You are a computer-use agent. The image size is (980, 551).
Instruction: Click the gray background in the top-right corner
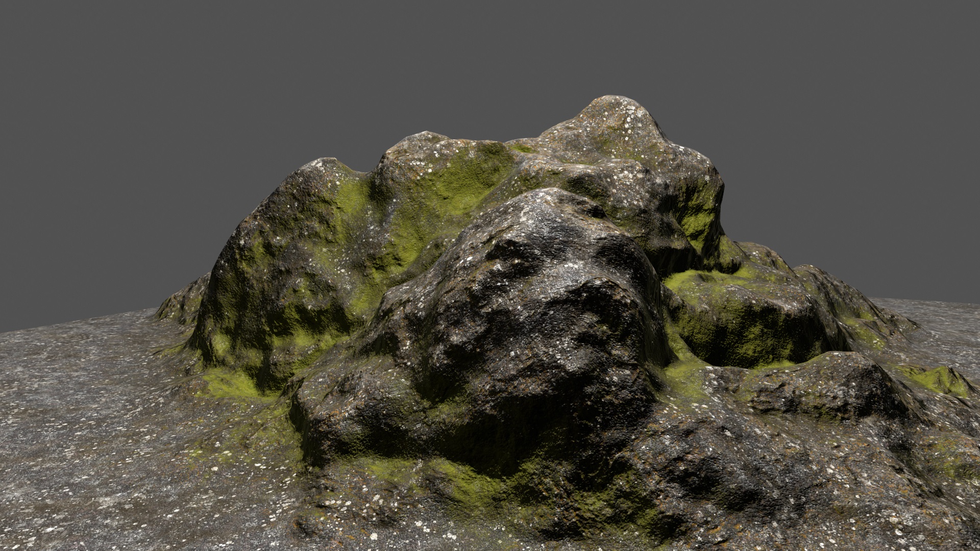click(x=949, y=26)
